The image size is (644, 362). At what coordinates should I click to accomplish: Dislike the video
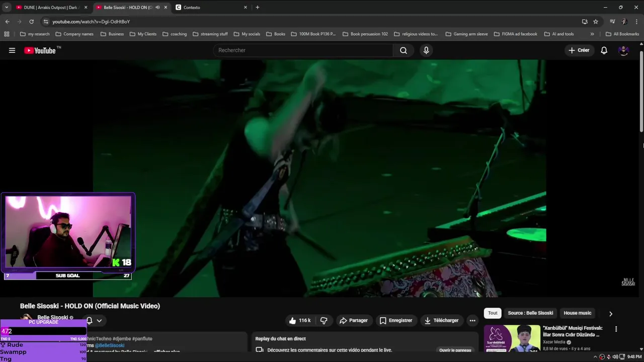pyautogui.click(x=324, y=320)
